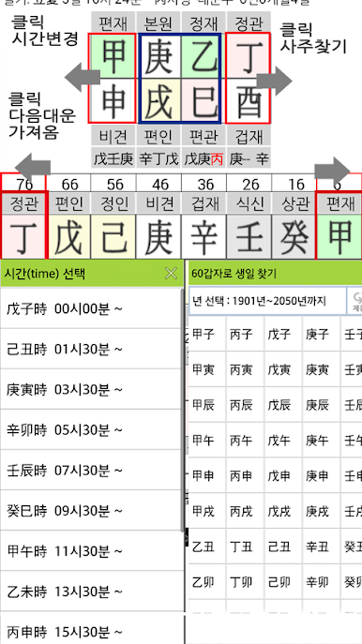Click 甲子 in the 60갑자 grid
Viewport: 362px width, 644px height.
tap(207, 334)
